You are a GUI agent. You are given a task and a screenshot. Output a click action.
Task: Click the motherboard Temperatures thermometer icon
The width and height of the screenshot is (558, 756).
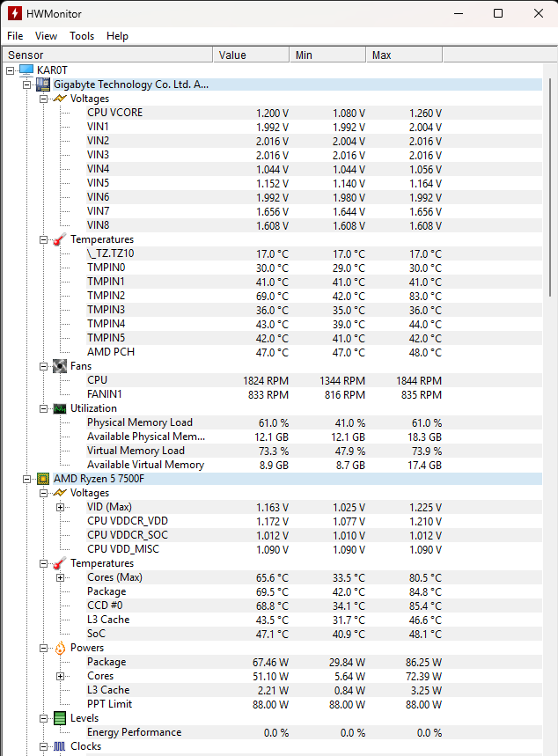tap(59, 239)
